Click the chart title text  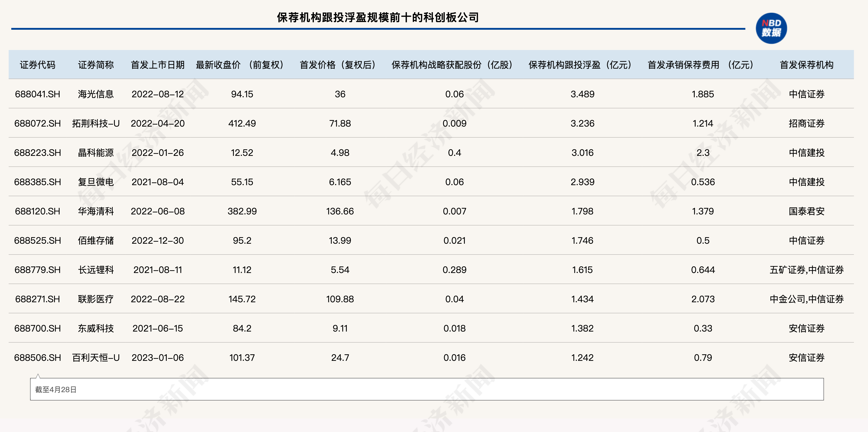coord(378,18)
